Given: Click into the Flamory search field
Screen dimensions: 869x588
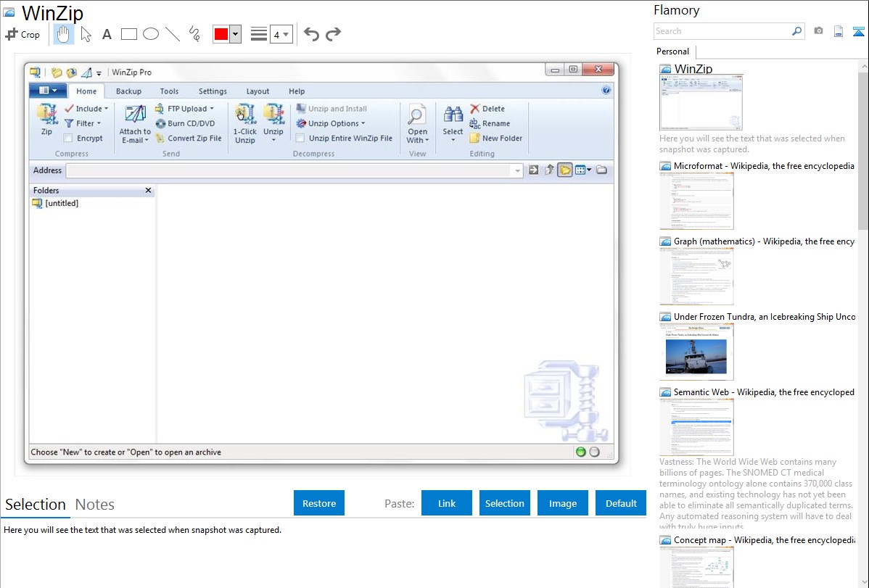Looking at the screenshot, I should pos(722,31).
